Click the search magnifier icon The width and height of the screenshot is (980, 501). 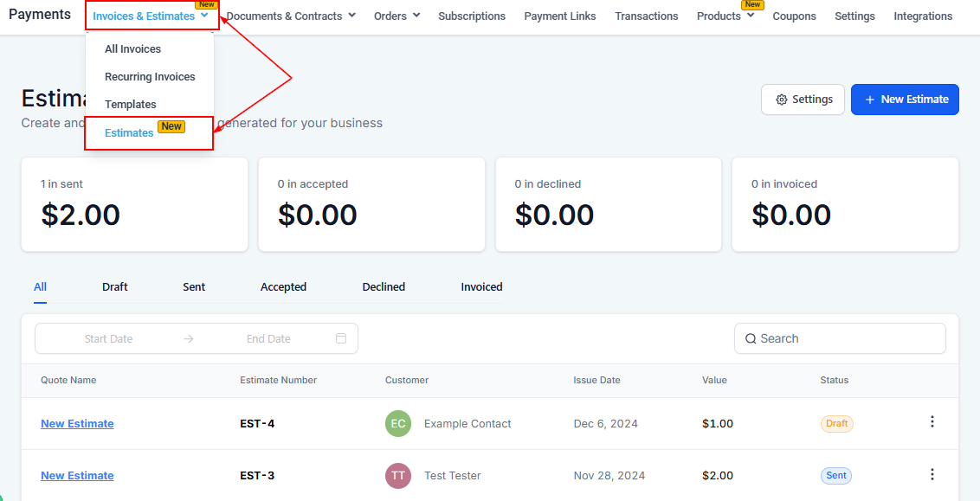[751, 338]
